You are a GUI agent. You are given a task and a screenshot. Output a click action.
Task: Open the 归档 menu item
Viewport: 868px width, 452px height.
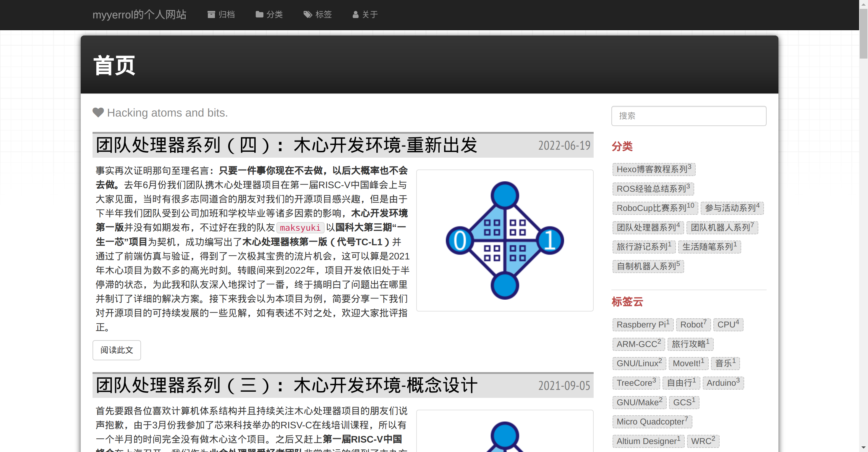pyautogui.click(x=221, y=14)
